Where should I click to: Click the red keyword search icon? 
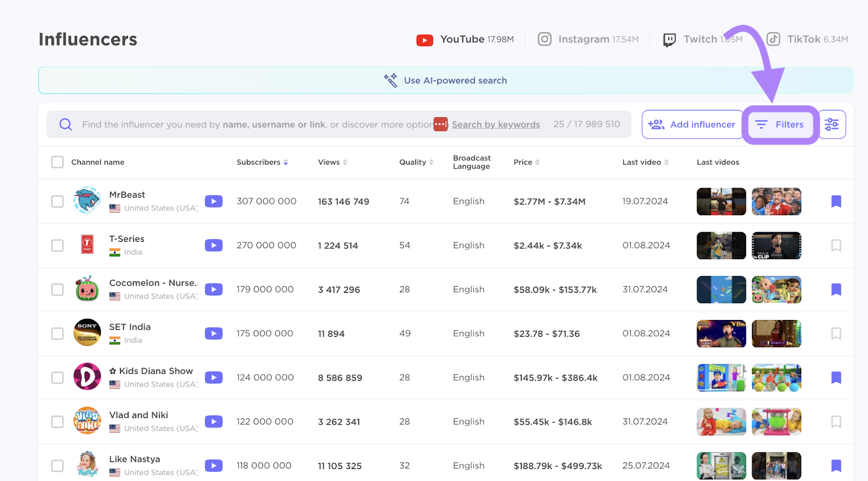click(441, 124)
